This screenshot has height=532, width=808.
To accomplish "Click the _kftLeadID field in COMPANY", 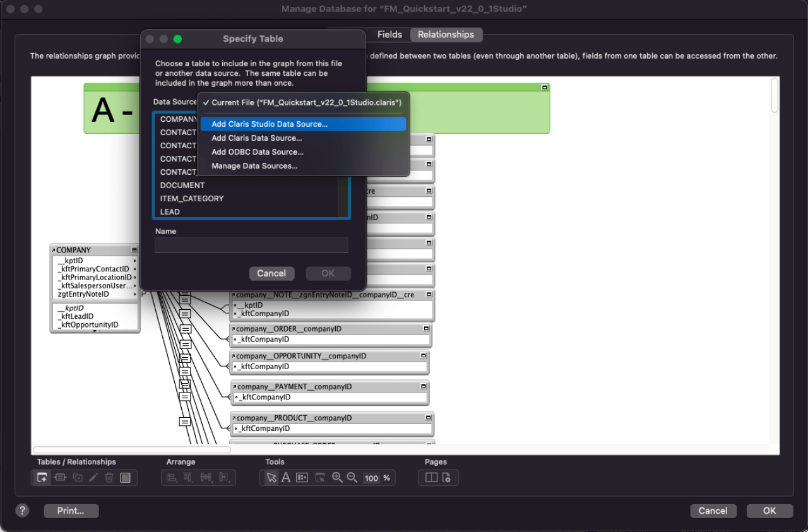I will click(76, 316).
